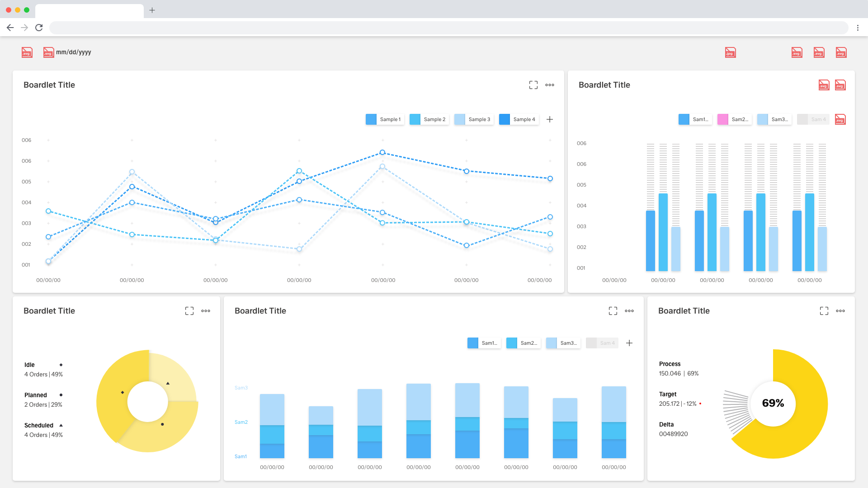This screenshot has height=488, width=868.
Task: Open a new browser tab
Action: [152, 10]
